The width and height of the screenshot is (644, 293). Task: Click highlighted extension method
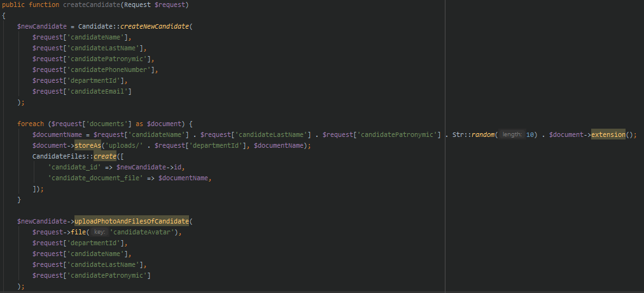608,135
